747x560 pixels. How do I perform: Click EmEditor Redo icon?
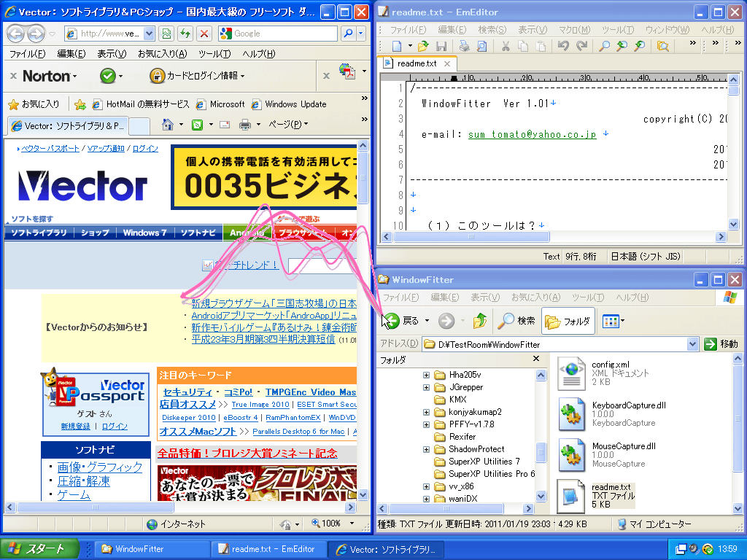(581, 46)
